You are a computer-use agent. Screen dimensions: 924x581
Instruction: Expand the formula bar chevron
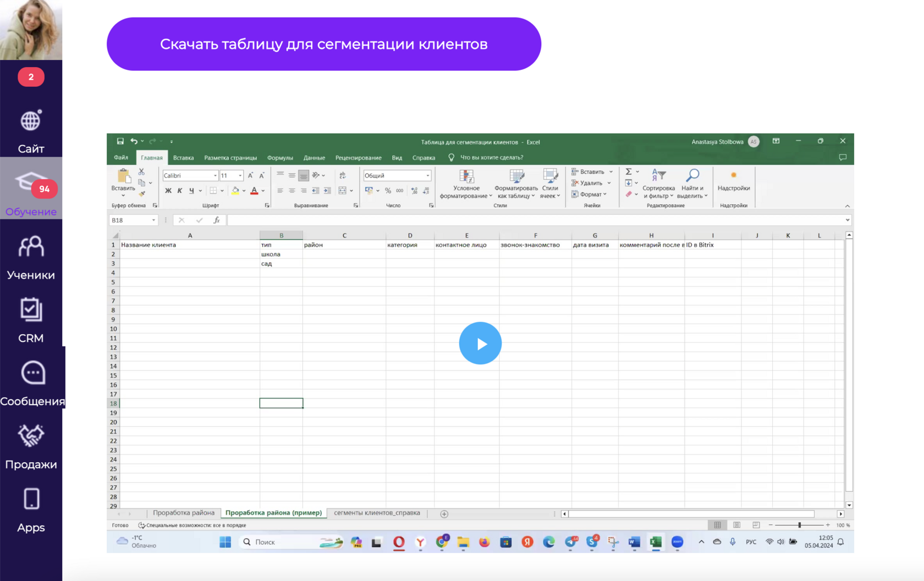[848, 220]
